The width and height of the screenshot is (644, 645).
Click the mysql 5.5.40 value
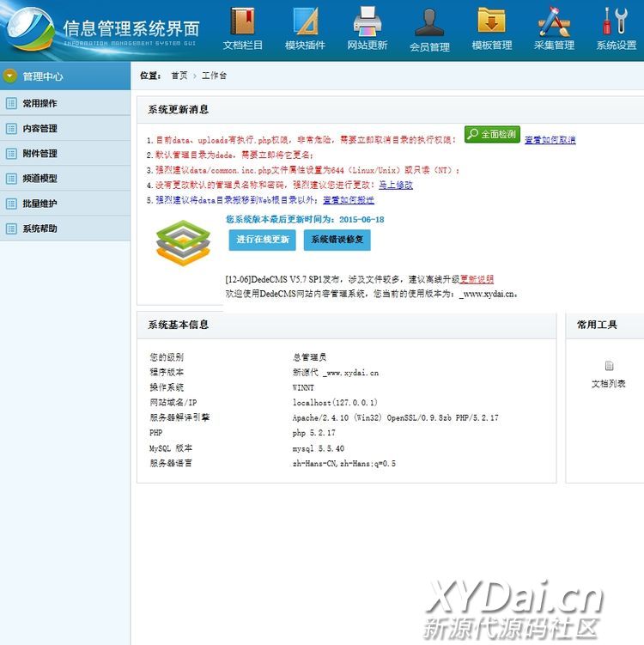point(319,448)
